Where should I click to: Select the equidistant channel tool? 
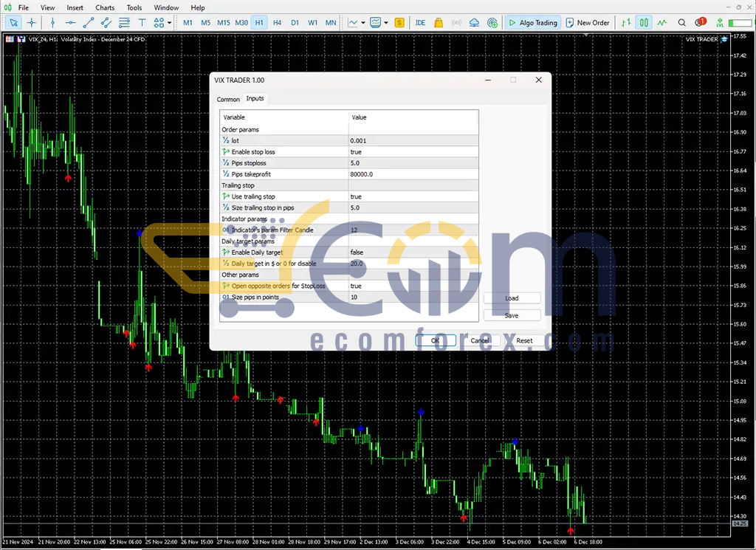pyautogui.click(x=106, y=23)
